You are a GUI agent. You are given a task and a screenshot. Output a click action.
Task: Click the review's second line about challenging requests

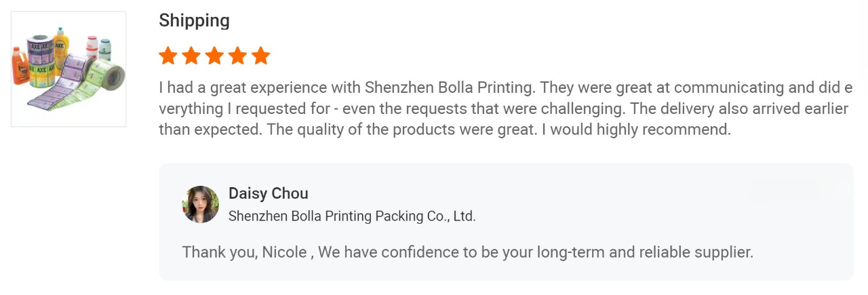point(504,109)
